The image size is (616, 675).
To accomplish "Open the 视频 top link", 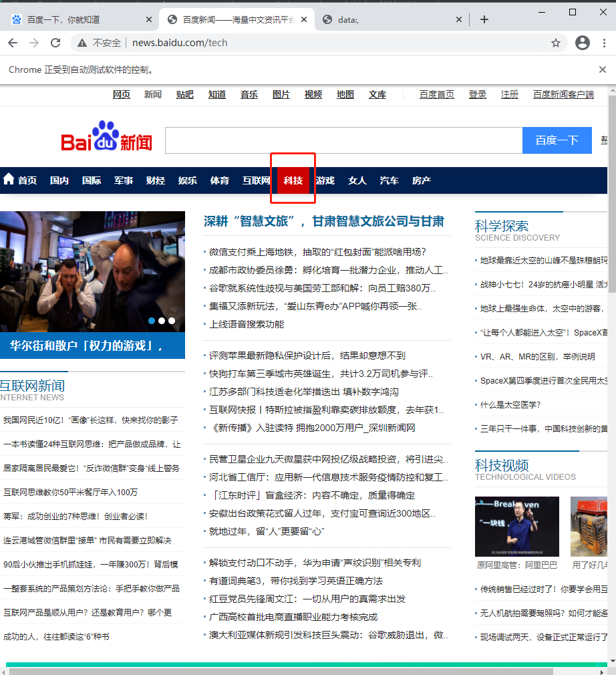I will tap(313, 94).
